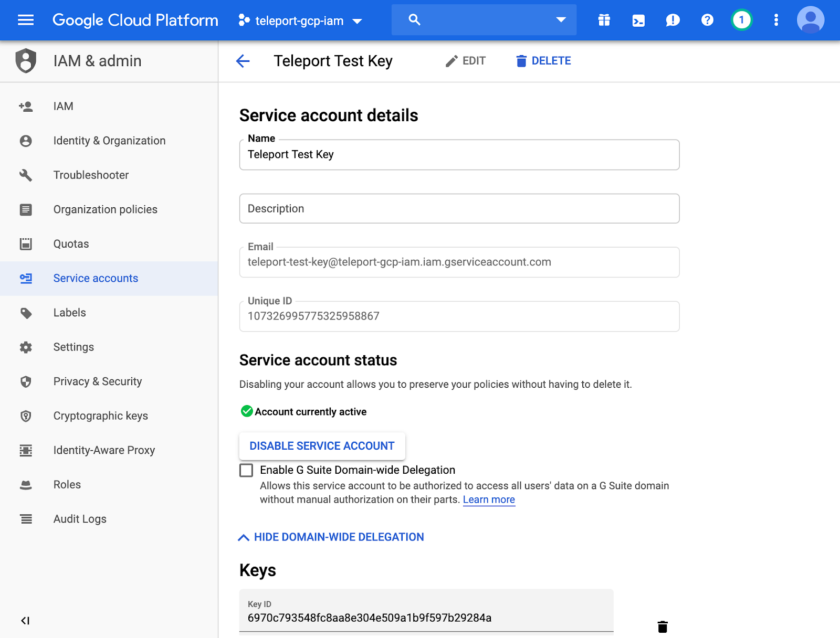Open Identity-Aware Proxy page
This screenshot has width=840, height=638.
click(109, 450)
